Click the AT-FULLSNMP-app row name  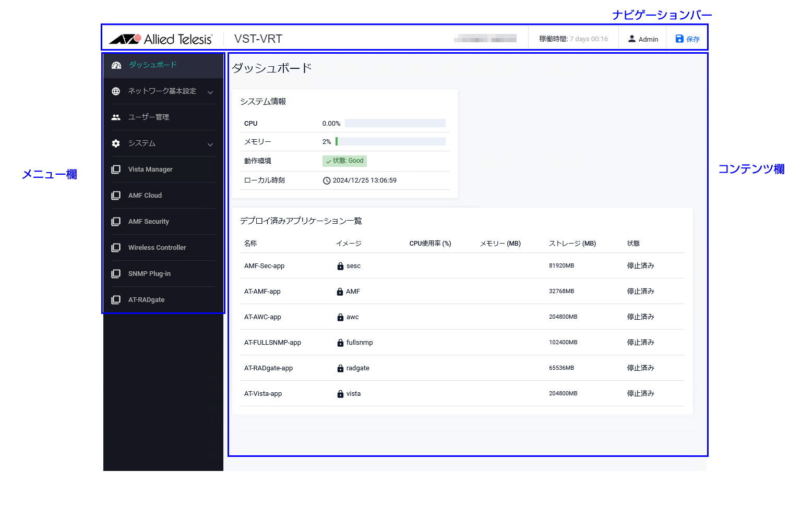point(272,343)
